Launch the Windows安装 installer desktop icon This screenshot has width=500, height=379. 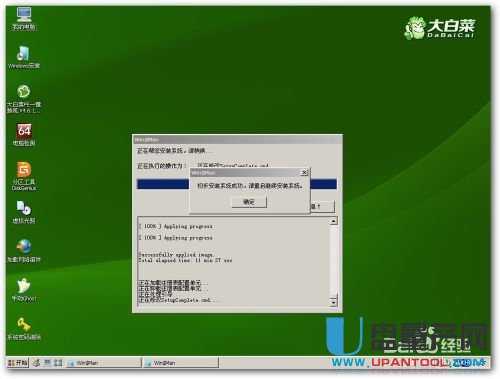click(x=24, y=57)
